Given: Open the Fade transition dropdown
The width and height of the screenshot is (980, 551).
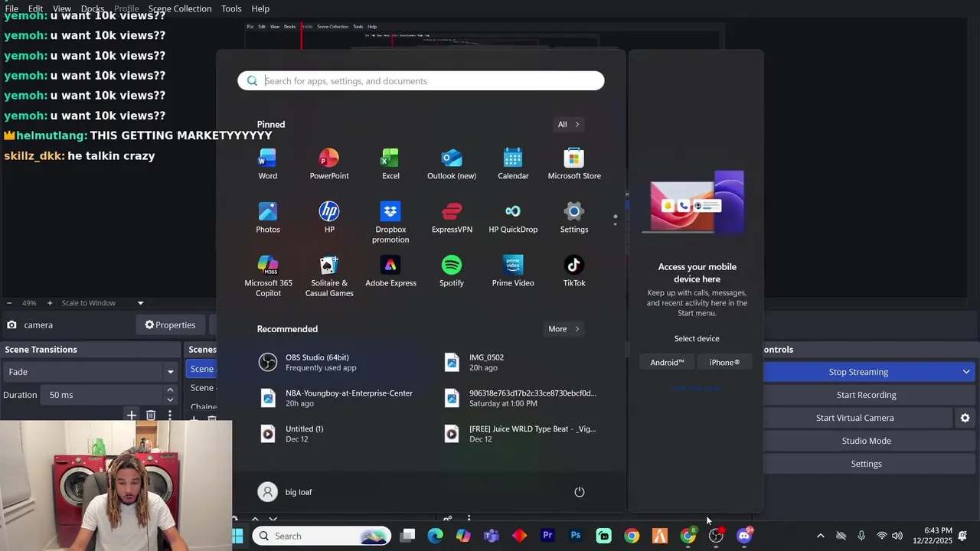Looking at the screenshot, I should point(91,372).
